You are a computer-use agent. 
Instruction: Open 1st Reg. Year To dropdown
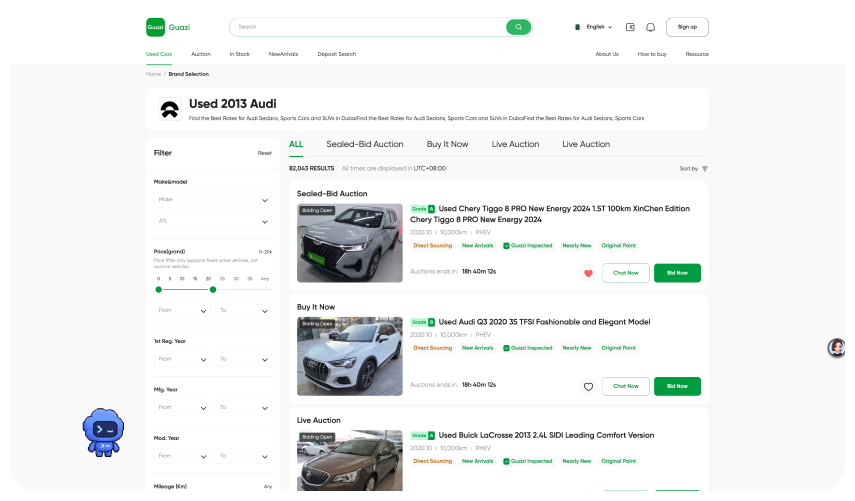[243, 359]
